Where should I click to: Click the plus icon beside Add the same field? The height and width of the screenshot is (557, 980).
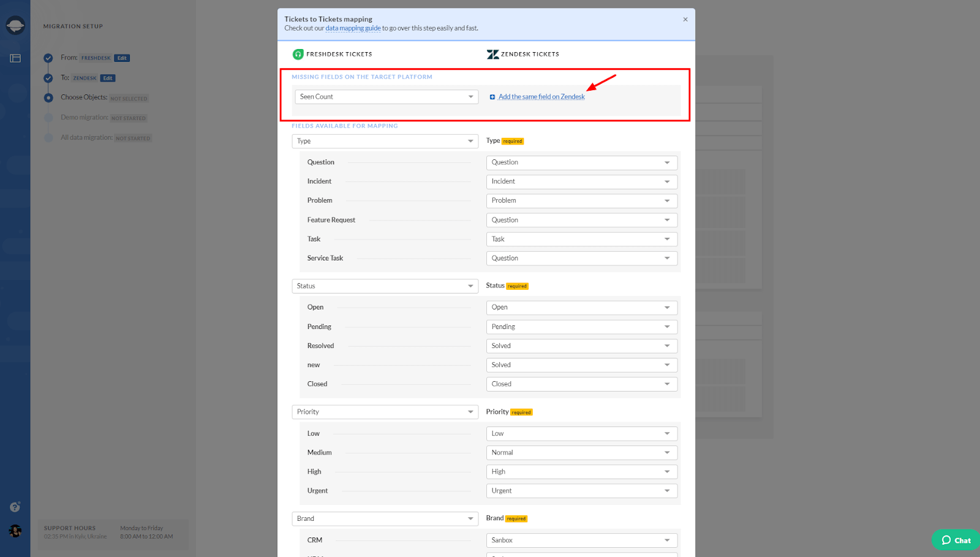pyautogui.click(x=492, y=97)
